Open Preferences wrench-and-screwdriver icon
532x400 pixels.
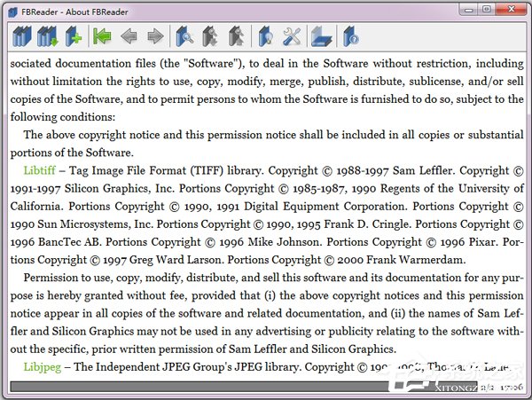point(292,36)
